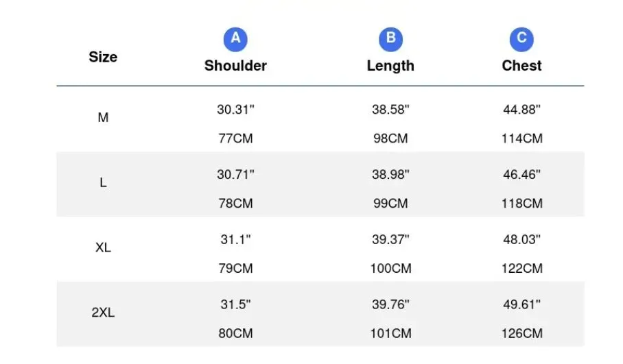This screenshot has height=364, width=623.
Task: Select the Length column header
Action: point(390,66)
